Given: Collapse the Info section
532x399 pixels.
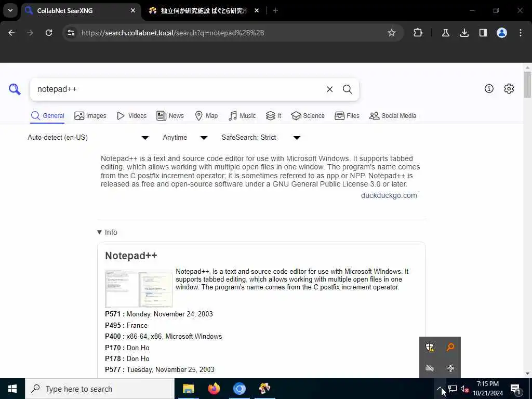Looking at the screenshot, I should (107, 232).
